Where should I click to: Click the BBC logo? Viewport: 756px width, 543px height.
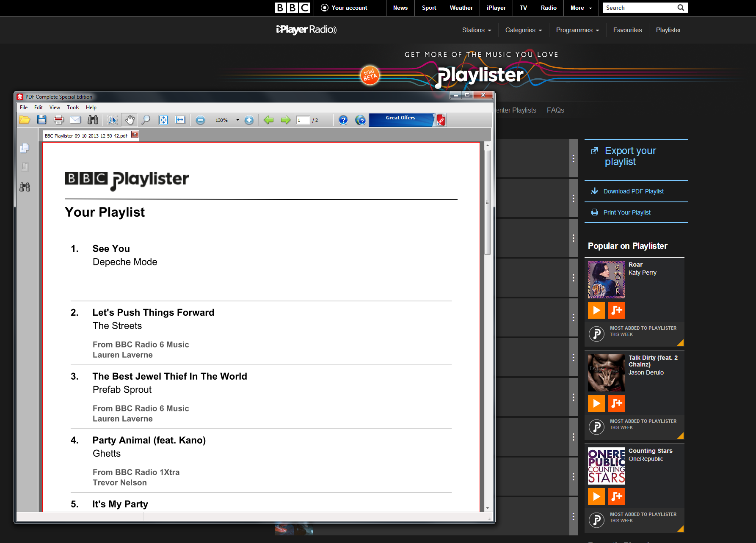click(292, 8)
